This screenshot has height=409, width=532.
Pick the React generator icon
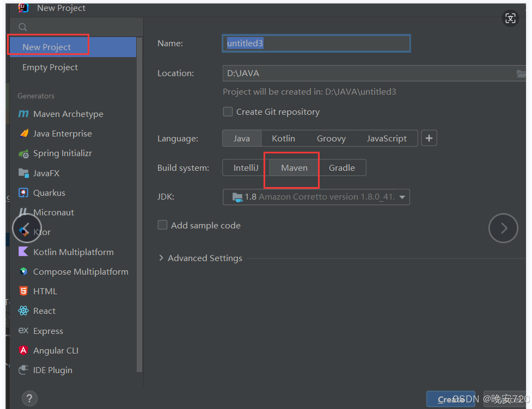pyautogui.click(x=23, y=311)
